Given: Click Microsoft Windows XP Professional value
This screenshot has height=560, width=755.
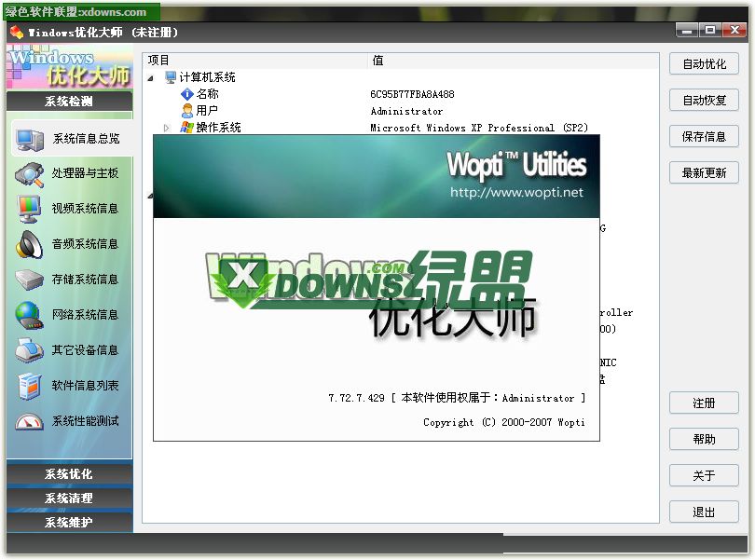Looking at the screenshot, I should pyautogui.click(x=479, y=128).
